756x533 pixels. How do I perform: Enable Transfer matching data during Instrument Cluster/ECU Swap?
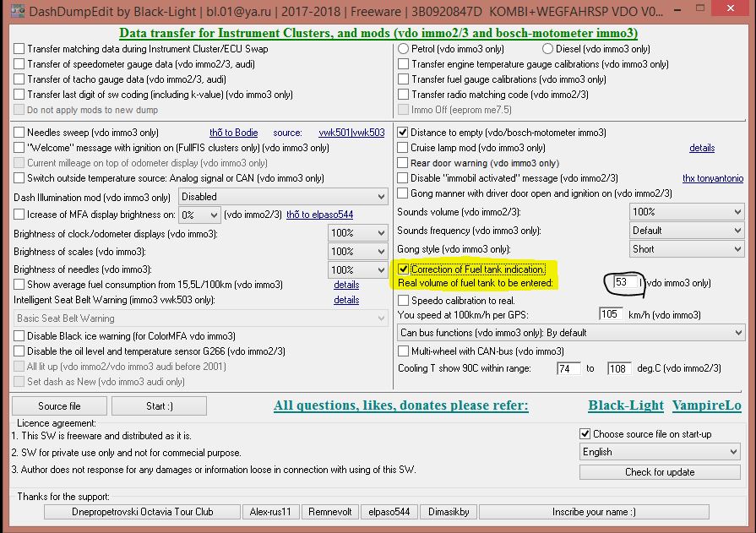pyautogui.click(x=19, y=49)
